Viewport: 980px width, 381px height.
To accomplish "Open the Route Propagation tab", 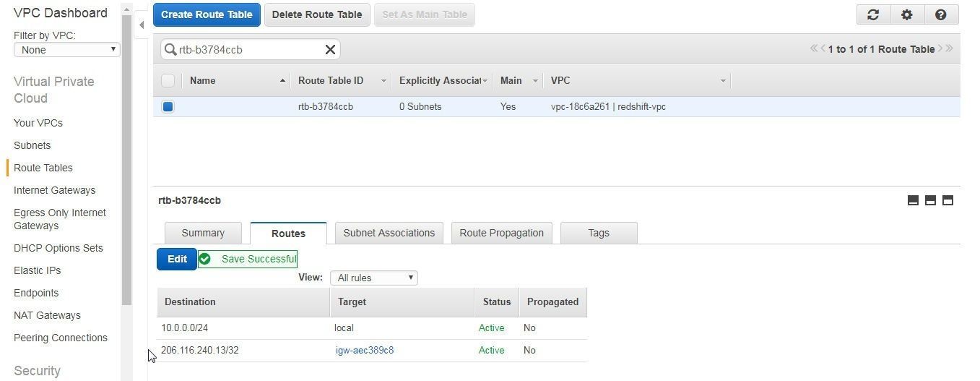I will [501, 233].
